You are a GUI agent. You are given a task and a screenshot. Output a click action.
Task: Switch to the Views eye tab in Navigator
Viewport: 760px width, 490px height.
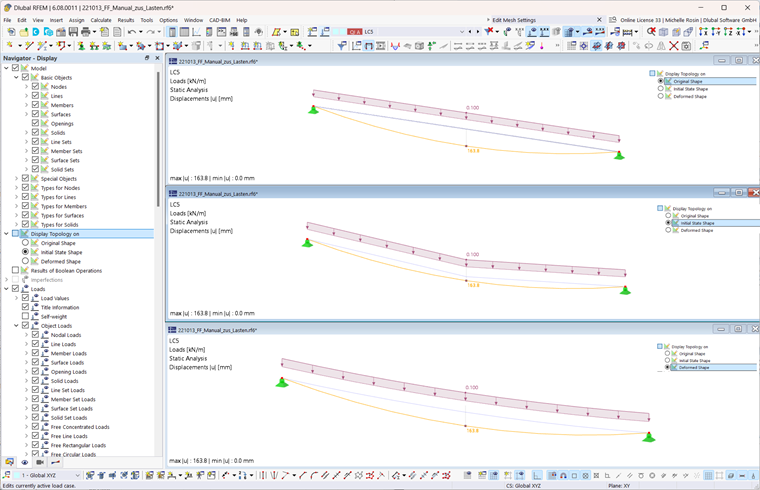pyautogui.click(x=24, y=462)
